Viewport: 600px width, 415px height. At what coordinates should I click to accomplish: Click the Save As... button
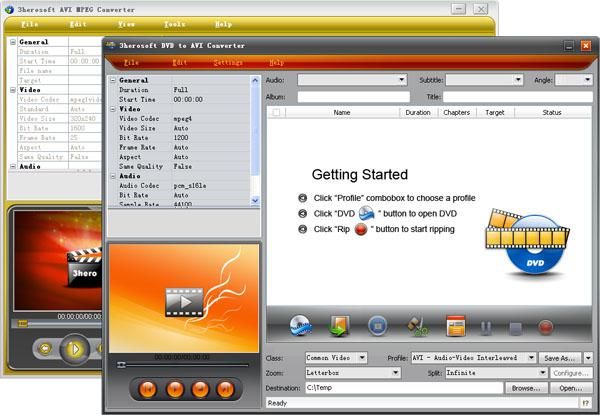point(559,358)
